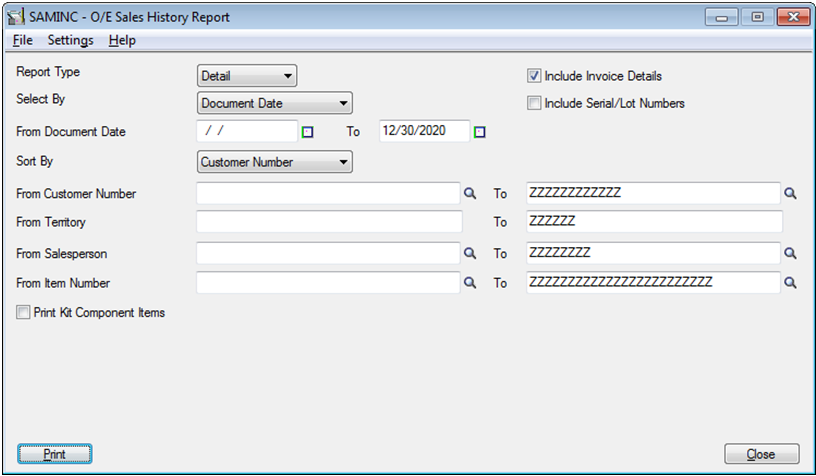Disable Include Invoice Details checkbox

534,76
